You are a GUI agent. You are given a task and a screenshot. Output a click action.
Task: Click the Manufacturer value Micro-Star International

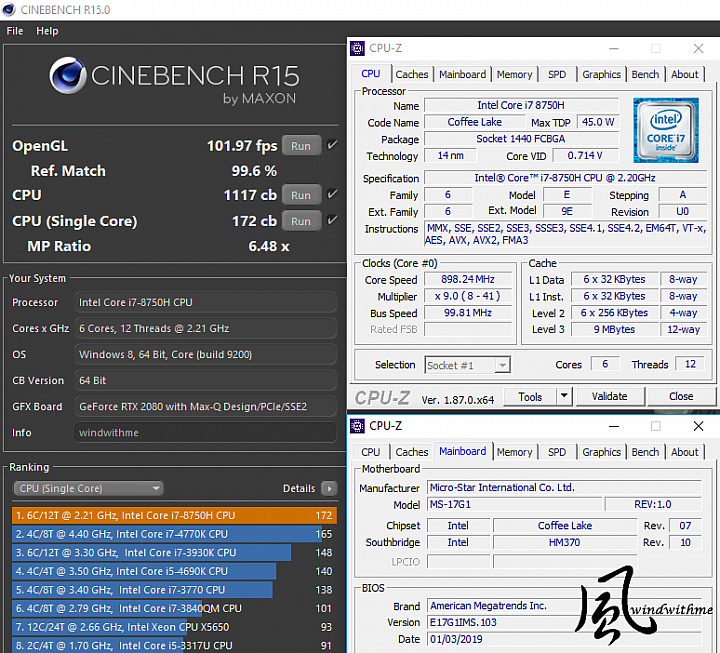[x=564, y=487]
